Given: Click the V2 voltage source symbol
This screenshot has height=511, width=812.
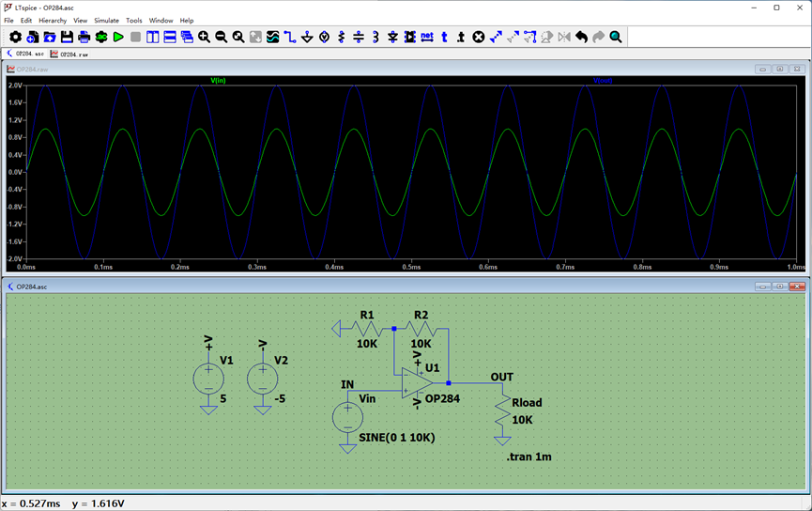Looking at the screenshot, I should (x=263, y=379).
